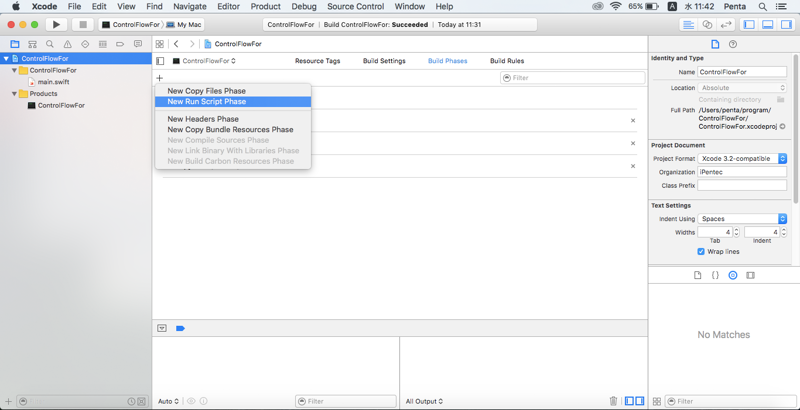This screenshot has width=800, height=410.
Task: Open the Test navigator
Action: (x=85, y=44)
